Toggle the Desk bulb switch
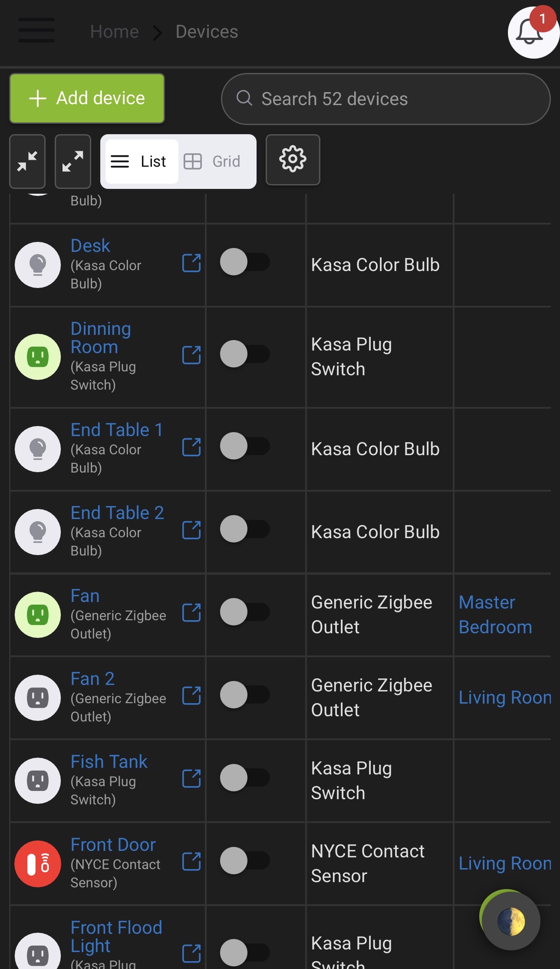 (245, 262)
